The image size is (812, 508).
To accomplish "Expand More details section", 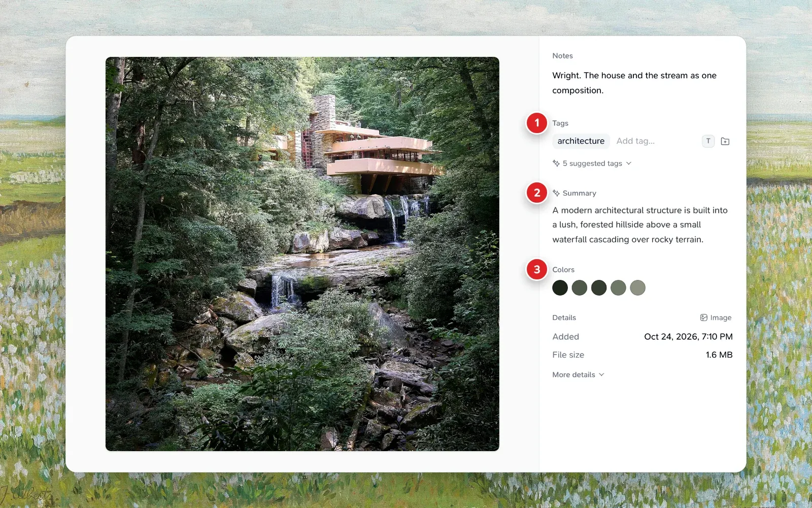I will coord(579,375).
